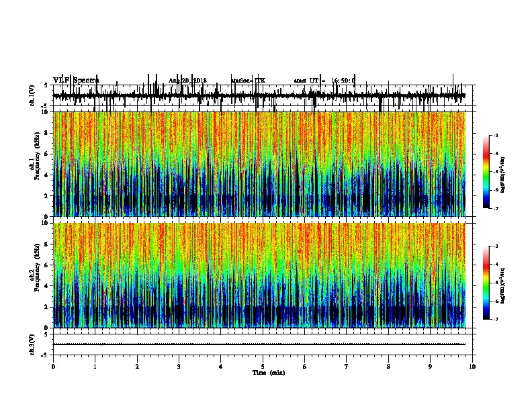The image size is (532, 411).
Task: Click the "start UT = 16:50:0" text
Action: pos(324,81)
